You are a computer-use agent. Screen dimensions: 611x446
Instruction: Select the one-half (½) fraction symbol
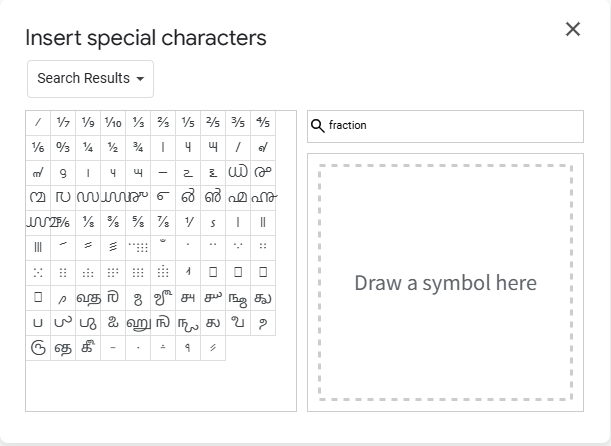pyautogui.click(x=113, y=148)
